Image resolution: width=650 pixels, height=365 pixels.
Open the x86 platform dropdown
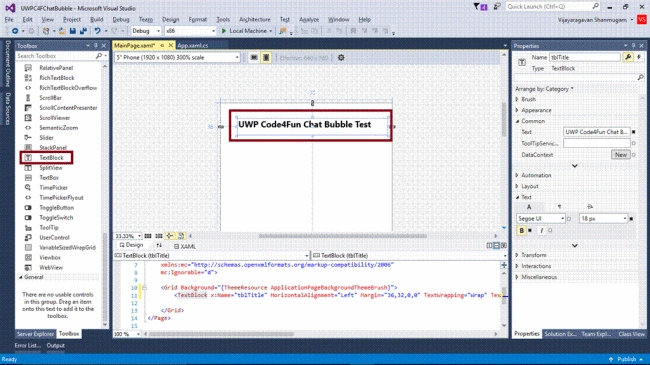click(x=190, y=31)
